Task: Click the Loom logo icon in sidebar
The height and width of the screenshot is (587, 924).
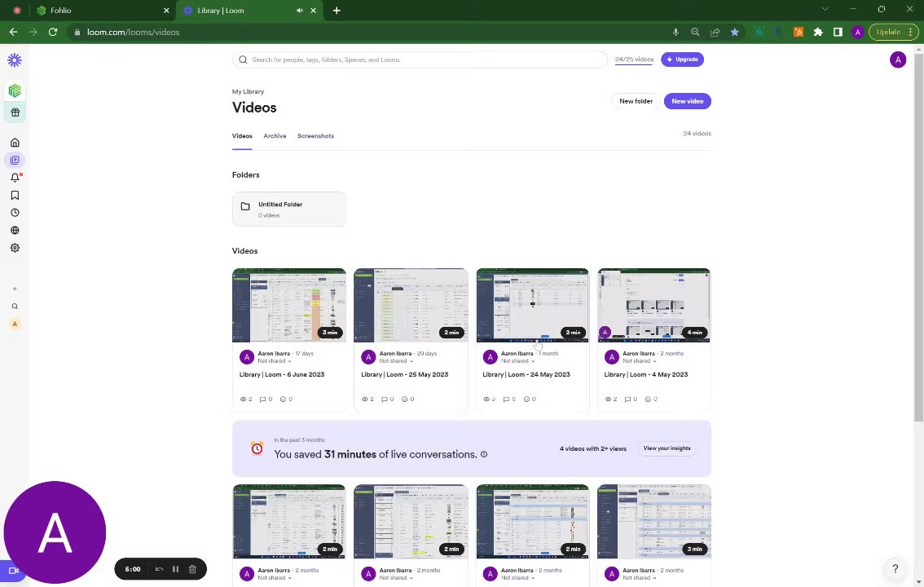Action: point(15,60)
